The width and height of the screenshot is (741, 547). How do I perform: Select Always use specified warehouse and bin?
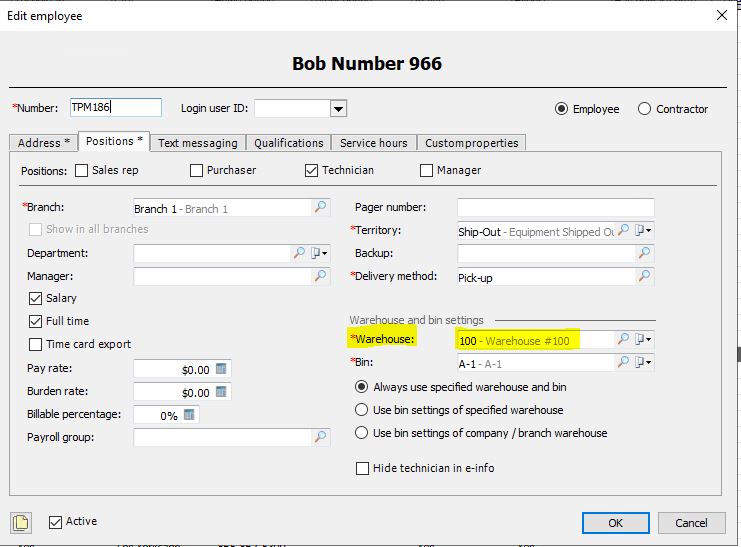point(362,387)
